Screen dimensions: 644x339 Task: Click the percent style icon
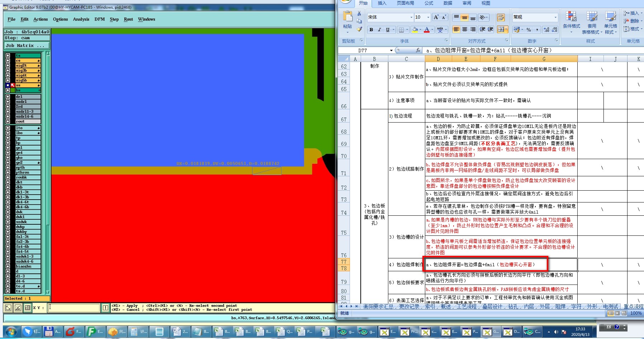coord(529,30)
